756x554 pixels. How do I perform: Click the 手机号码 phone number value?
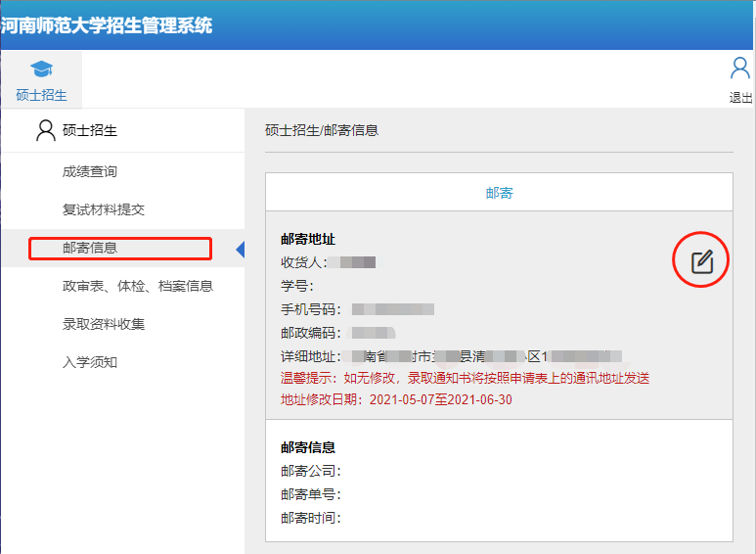click(x=393, y=309)
